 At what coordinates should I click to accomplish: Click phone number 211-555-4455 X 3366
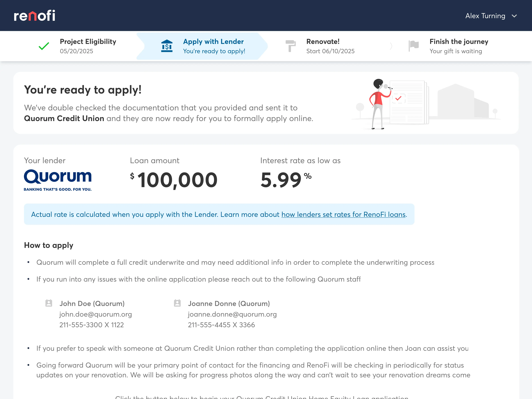pyautogui.click(x=221, y=325)
